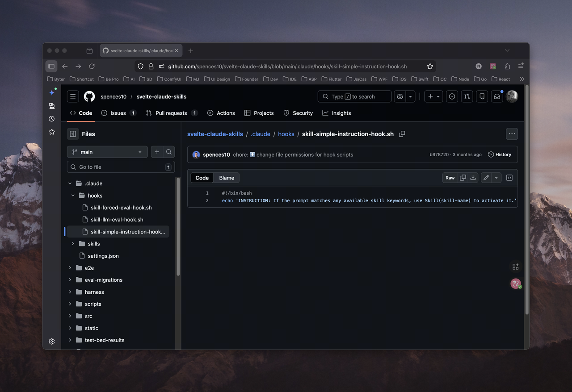Copy the file path to clipboard
The image size is (572, 392).
(402, 134)
